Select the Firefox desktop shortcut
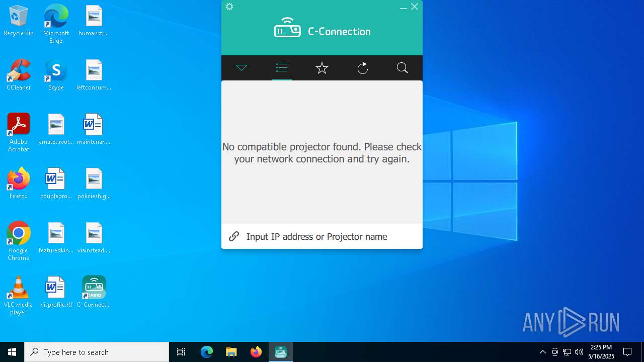 19,184
